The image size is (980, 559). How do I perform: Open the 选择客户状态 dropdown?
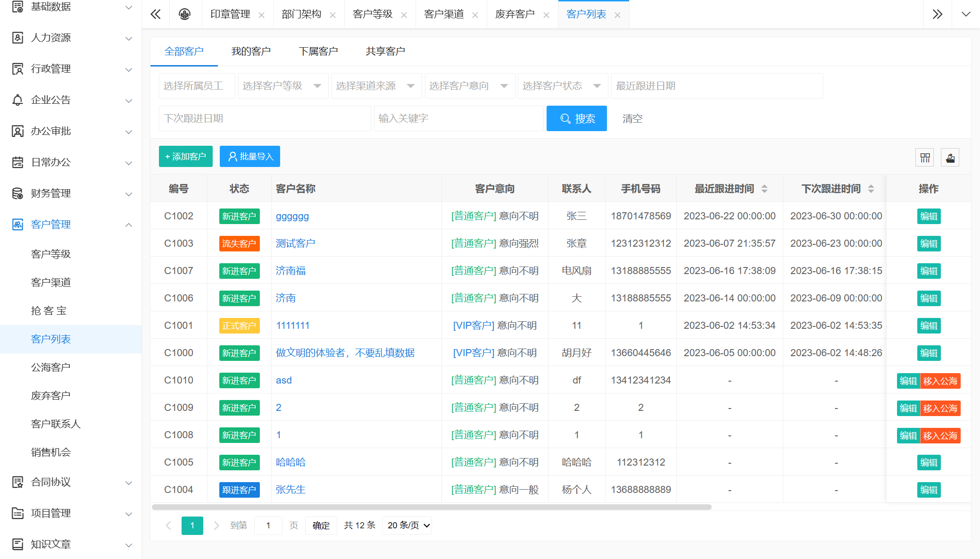(563, 86)
